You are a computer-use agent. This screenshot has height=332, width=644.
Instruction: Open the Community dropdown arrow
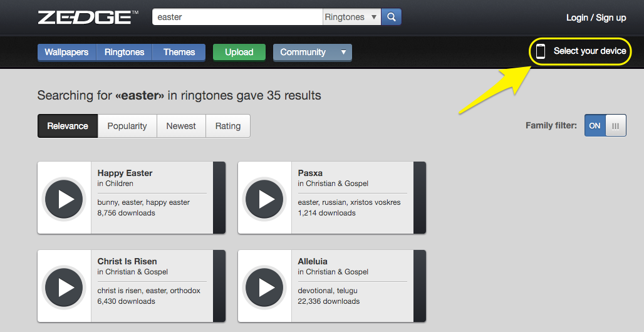343,52
